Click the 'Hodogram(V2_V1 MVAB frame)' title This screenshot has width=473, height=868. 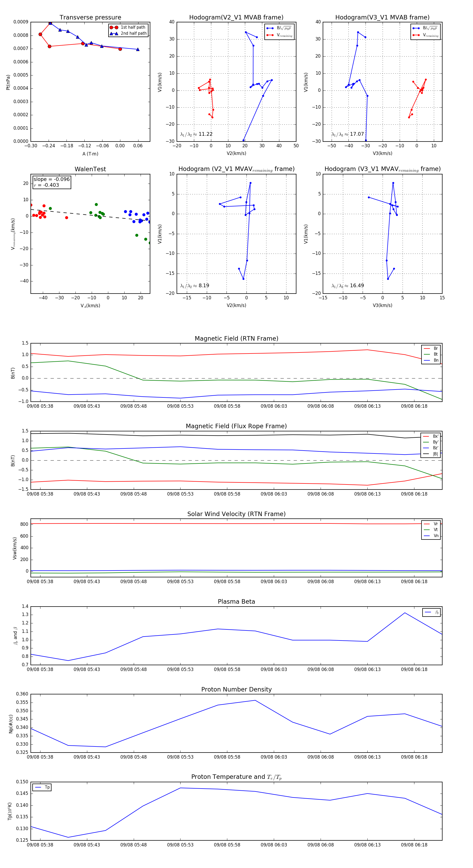coord(236,18)
